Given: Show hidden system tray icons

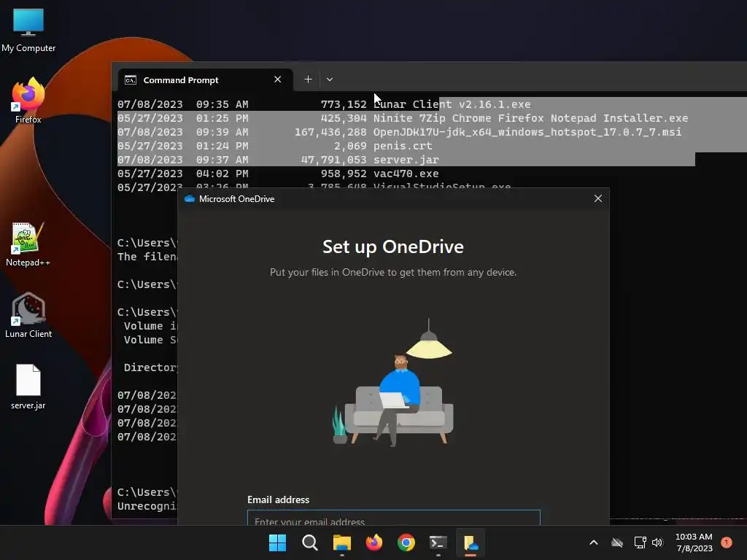Looking at the screenshot, I should 594,542.
